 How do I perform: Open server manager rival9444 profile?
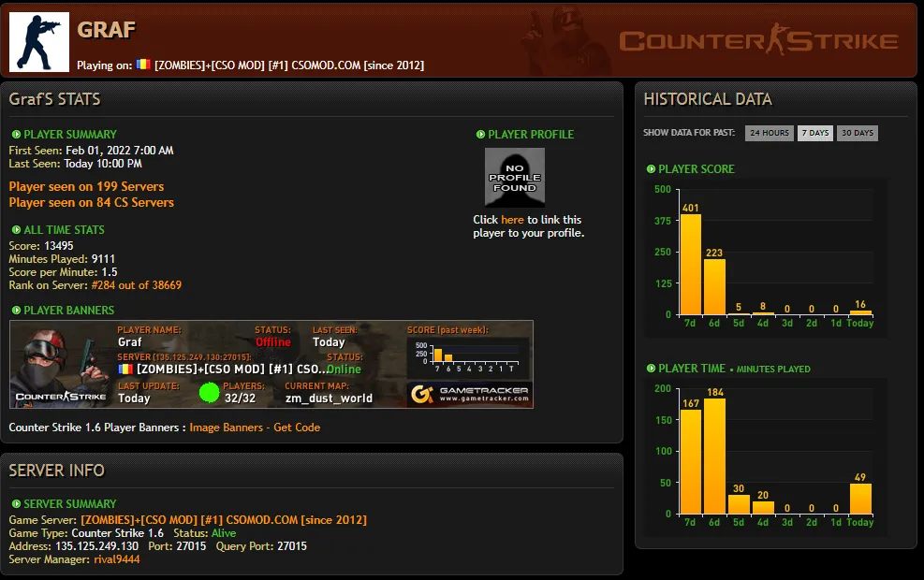(x=117, y=559)
